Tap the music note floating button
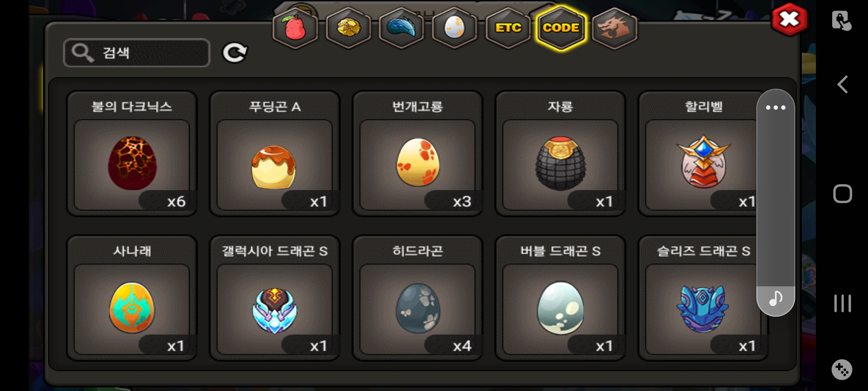Screen dimensions: 868x391 tap(775, 299)
